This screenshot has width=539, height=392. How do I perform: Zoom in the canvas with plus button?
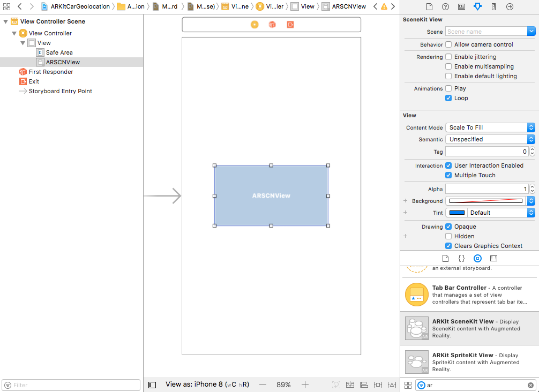coord(305,385)
